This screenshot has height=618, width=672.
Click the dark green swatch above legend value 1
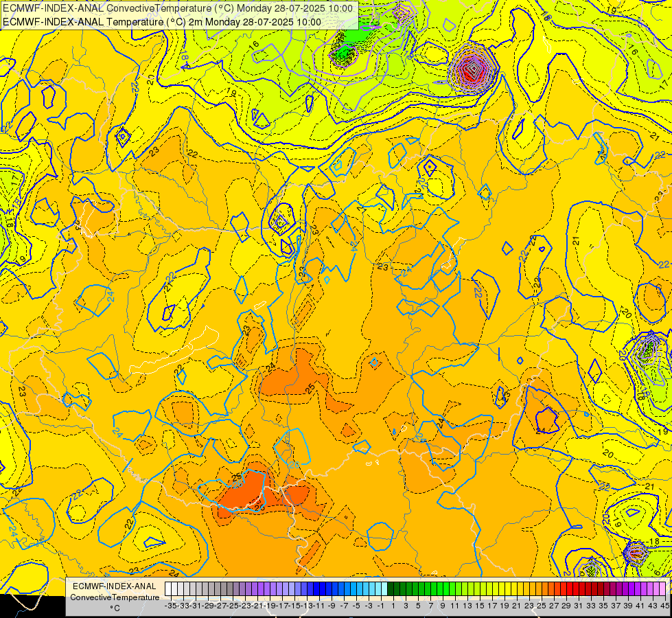tap(391, 588)
